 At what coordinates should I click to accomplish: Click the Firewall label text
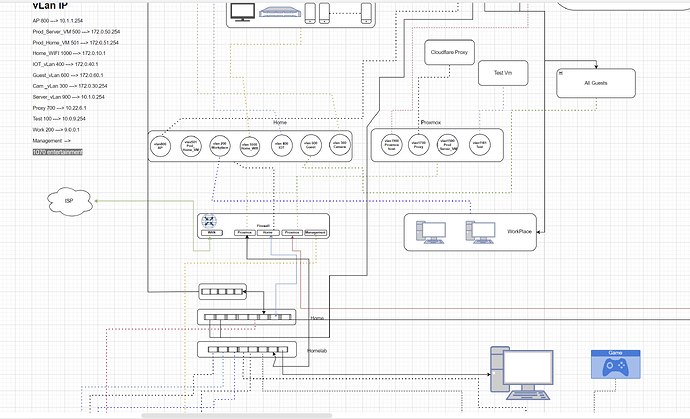pyautogui.click(x=263, y=226)
